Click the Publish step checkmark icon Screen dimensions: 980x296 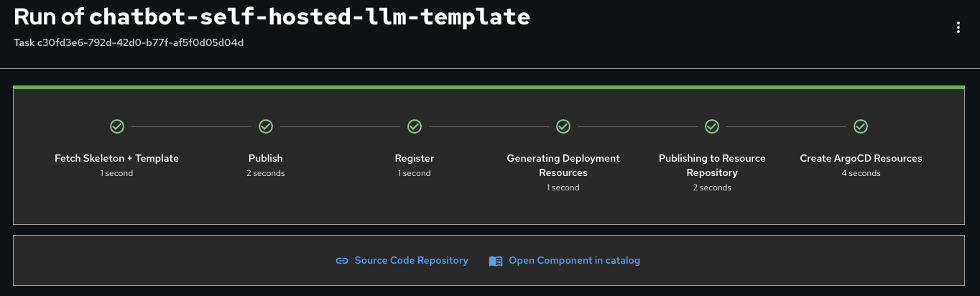click(266, 126)
